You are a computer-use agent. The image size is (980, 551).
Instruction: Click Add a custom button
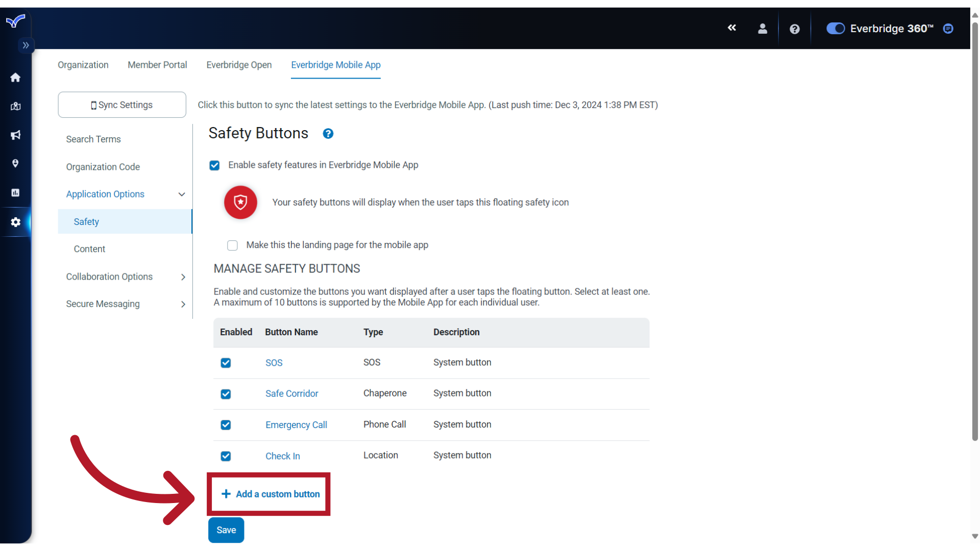[x=271, y=494]
